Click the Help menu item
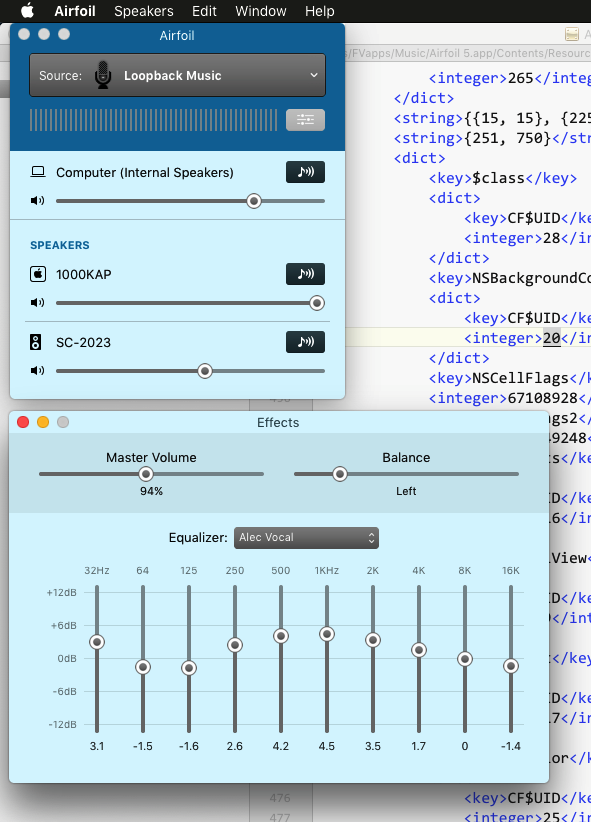Viewport: 591px width, 822px height. pyautogui.click(x=319, y=11)
